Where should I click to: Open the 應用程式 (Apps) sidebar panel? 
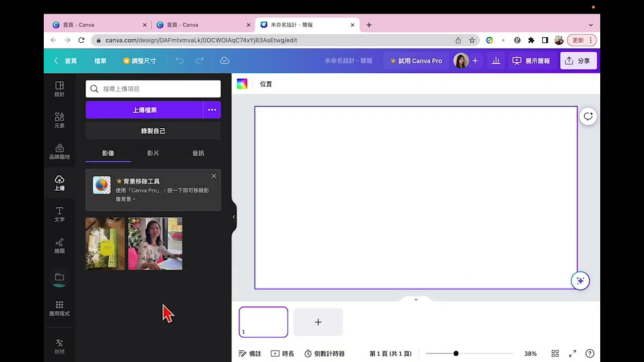click(59, 308)
